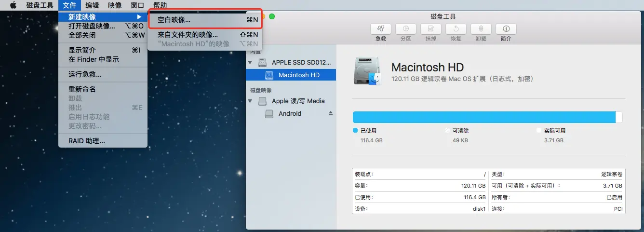Click the volume description subtitle text
Image resolution: width=644 pixels, height=232 pixels.
click(462, 79)
